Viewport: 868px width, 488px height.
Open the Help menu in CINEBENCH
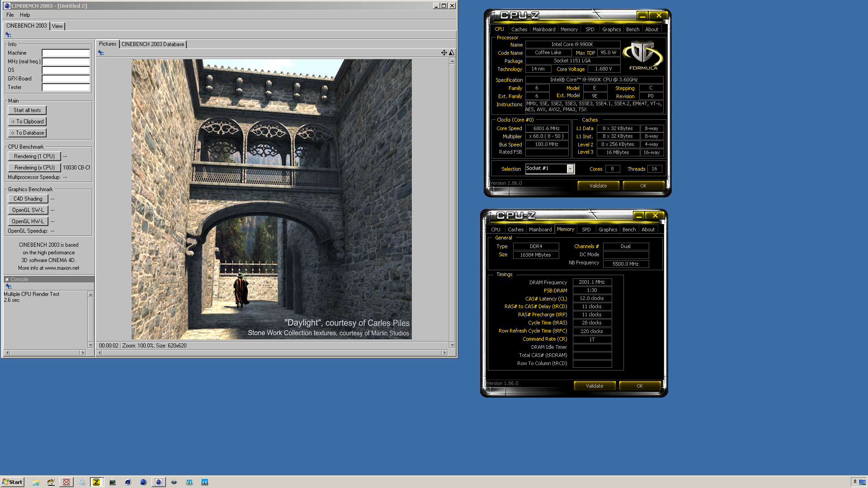click(25, 15)
